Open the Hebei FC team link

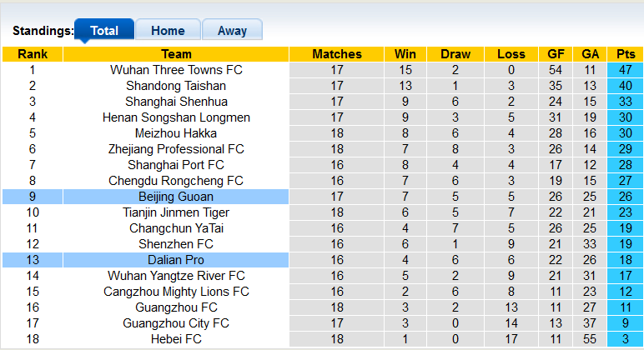point(176,339)
